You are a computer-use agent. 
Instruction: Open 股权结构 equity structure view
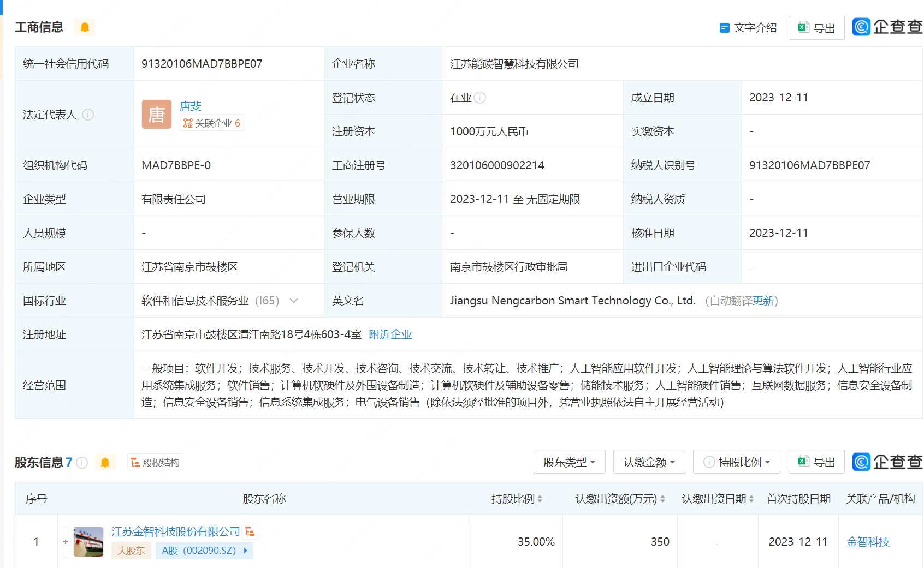tap(155, 463)
